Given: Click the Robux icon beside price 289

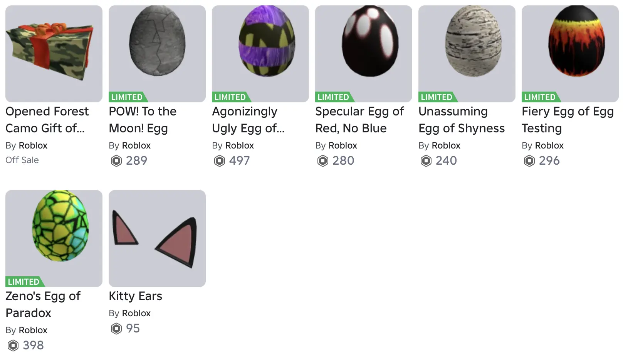Looking at the screenshot, I should tap(116, 160).
